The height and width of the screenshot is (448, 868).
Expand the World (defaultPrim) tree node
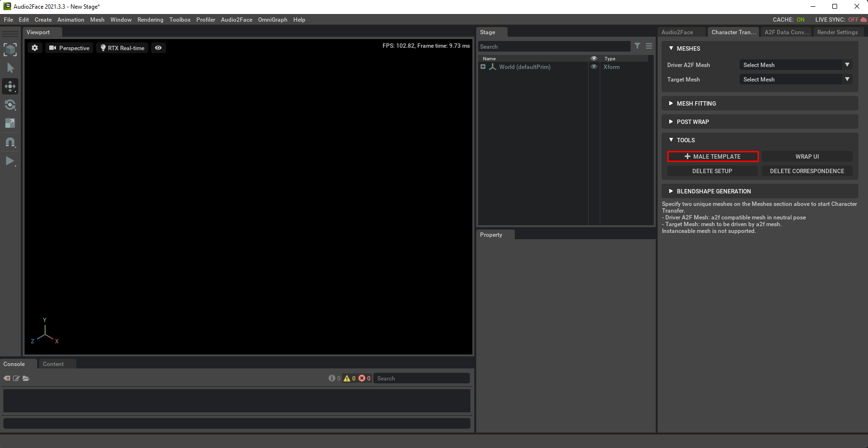pyautogui.click(x=483, y=67)
